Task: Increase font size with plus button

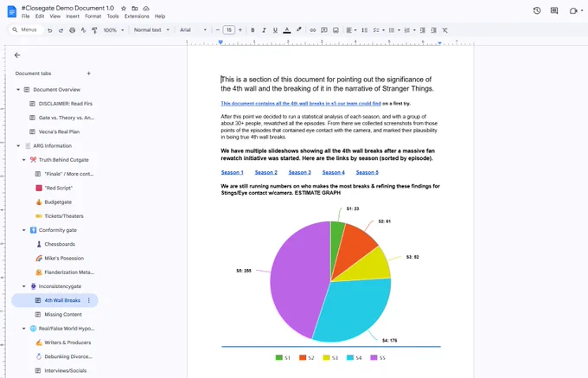Action: 240,30
